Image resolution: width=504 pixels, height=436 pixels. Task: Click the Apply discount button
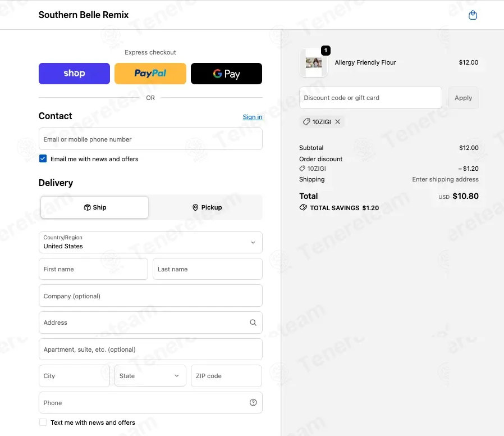(463, 98)
